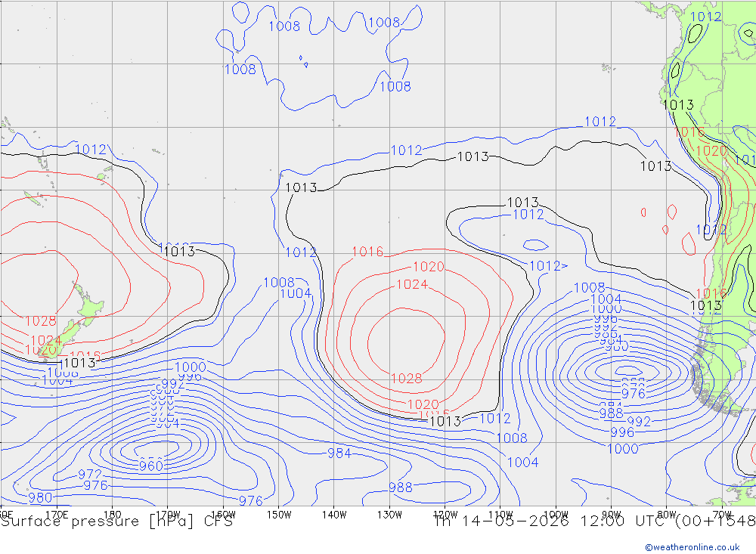The image size is (756, 554).
Task: Select the 170E longitude axis label
Action: (57, 515)
